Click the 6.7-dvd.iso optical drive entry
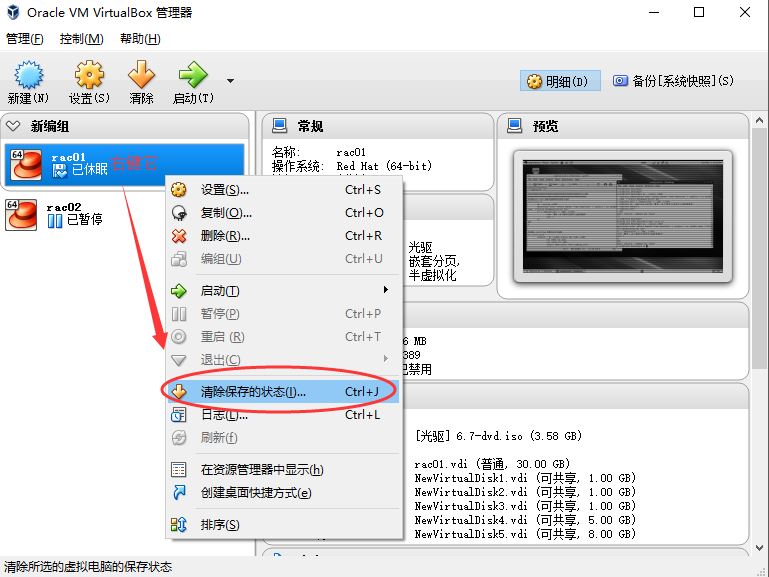Image resolution: width=769 pixels, height=577 pixels. click(x=498, y=436)
